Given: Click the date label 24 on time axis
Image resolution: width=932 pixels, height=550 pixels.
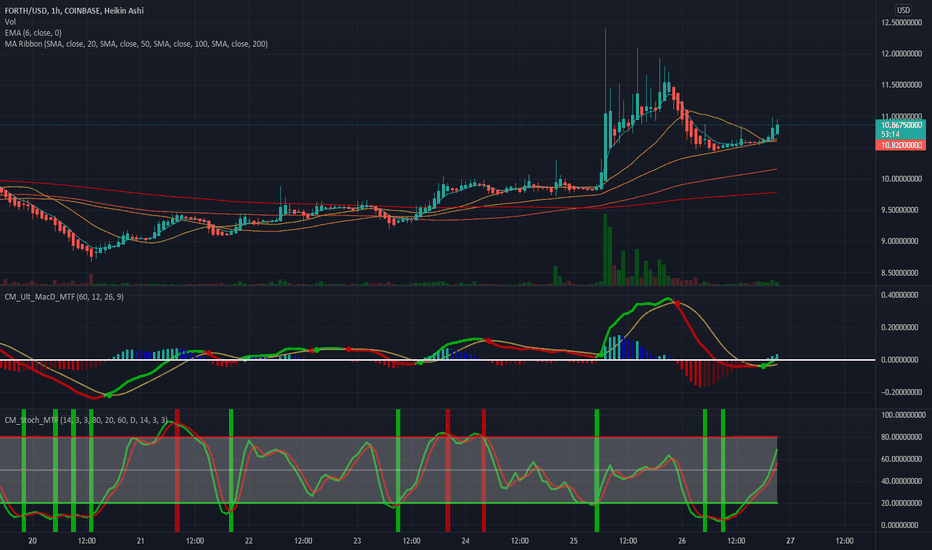Looking at the screenshot, I should coord(465,540).
